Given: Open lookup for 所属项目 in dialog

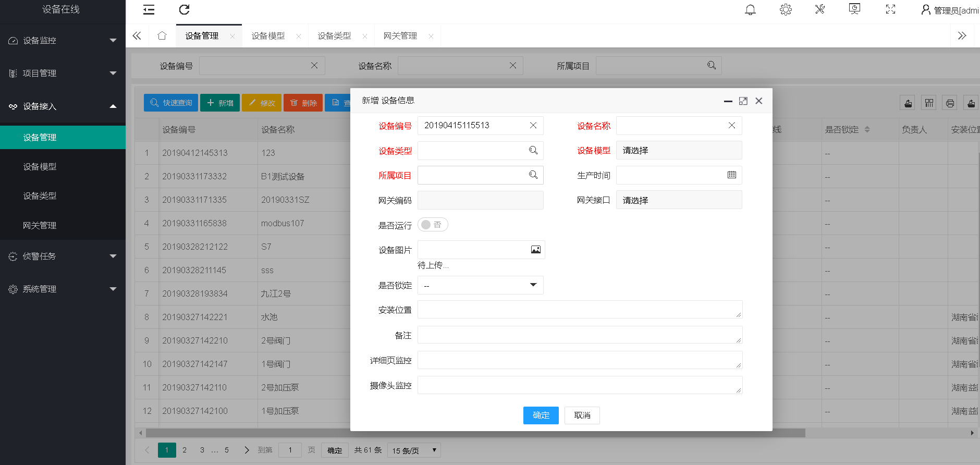Looking at the screenshot, I should 533,175.
